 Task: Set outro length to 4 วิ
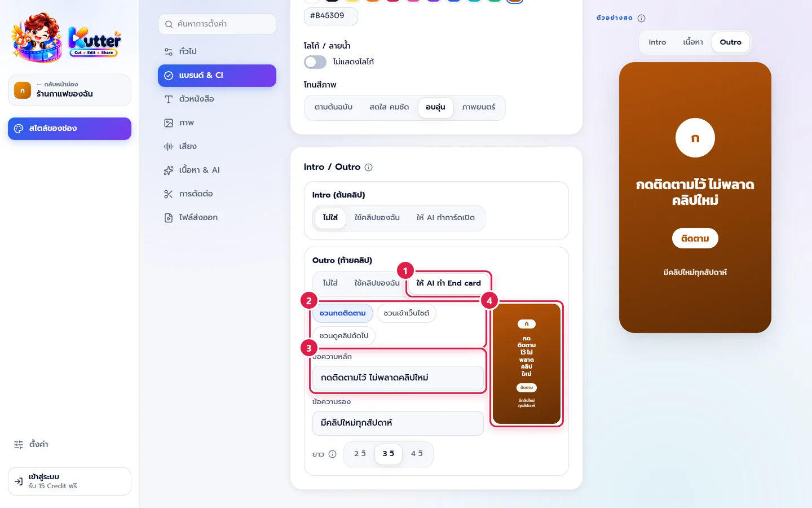417,454
